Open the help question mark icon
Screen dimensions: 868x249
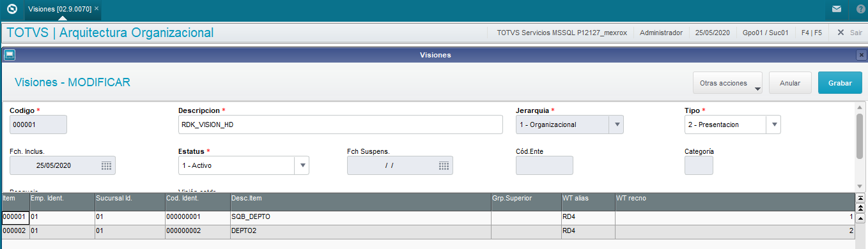pos(860,10)
